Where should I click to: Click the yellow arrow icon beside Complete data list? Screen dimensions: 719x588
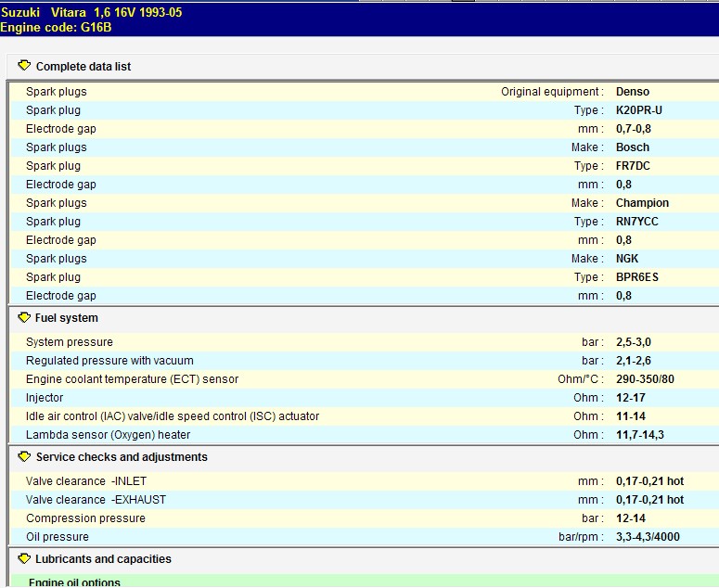pyautogui.click(x=24, y=66)
